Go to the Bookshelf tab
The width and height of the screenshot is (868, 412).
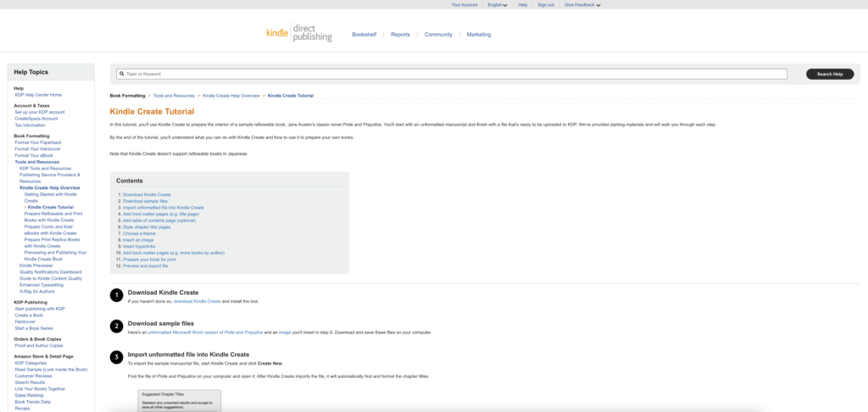click(364, 34)
